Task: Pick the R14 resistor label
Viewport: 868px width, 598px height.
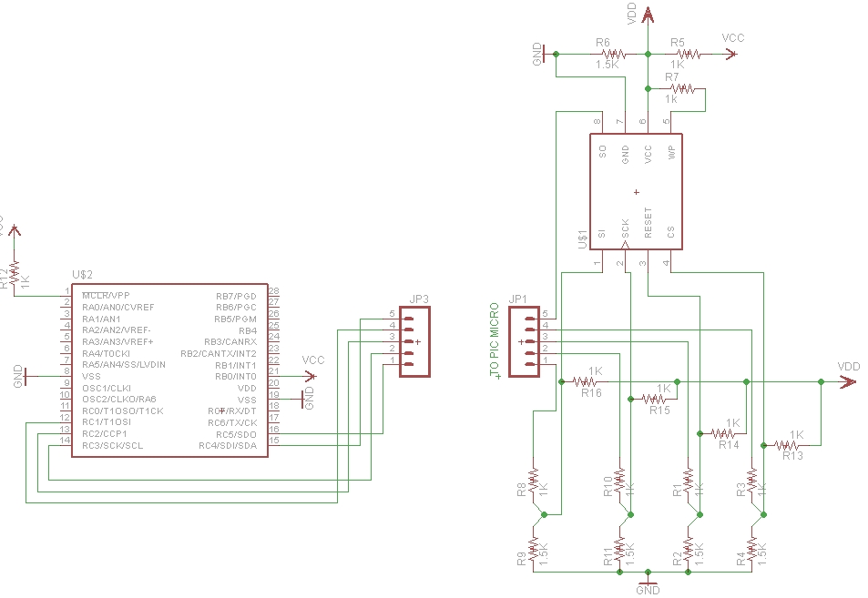Action: coord(729,444)
